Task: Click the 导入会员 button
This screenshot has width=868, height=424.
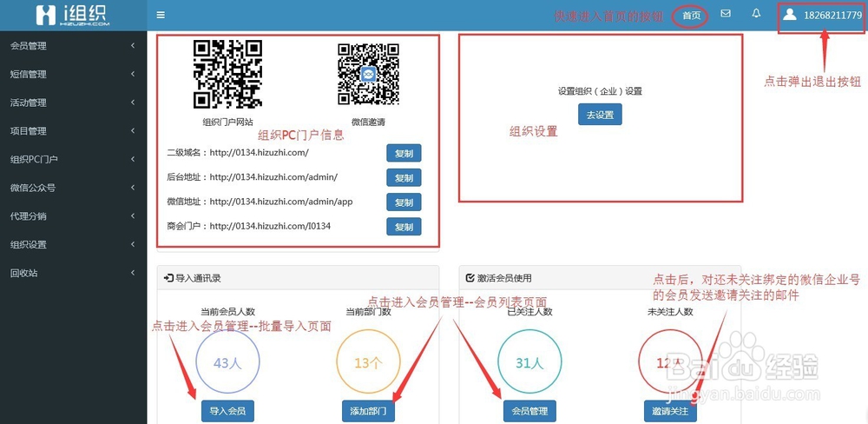Action: point(227,411)
